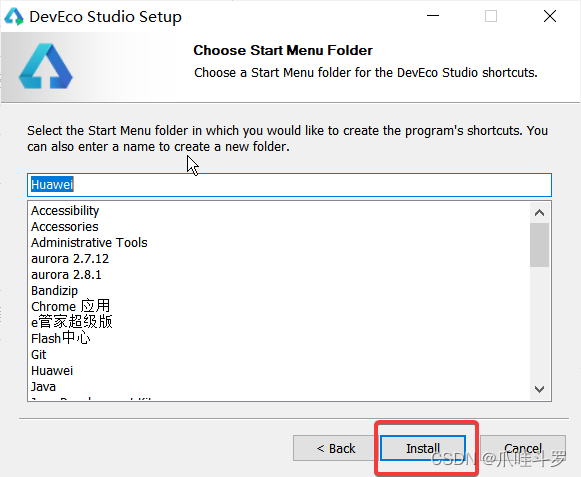Select Chrome 应用 folder entry
This screenshot has height=477, width=581.
click(70, 306)
